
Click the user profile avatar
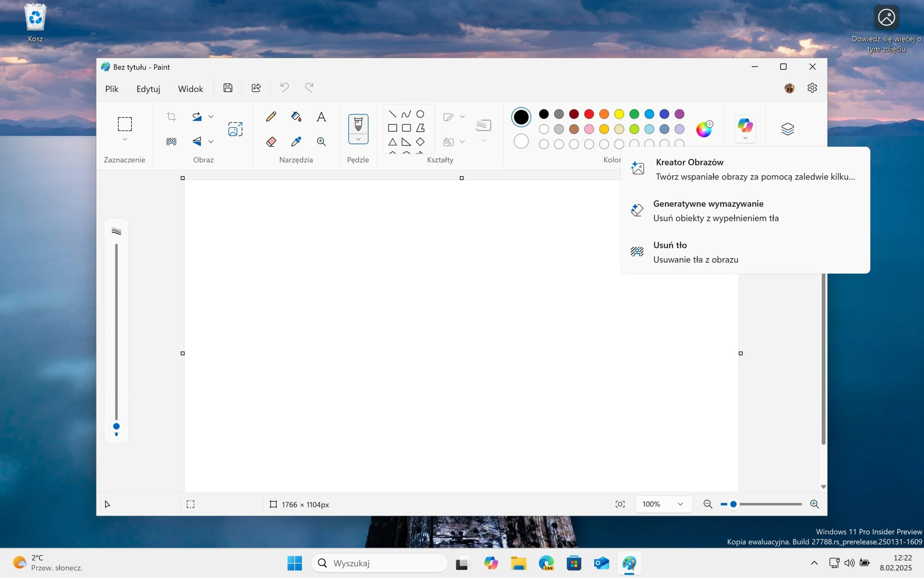click(790, 88)
